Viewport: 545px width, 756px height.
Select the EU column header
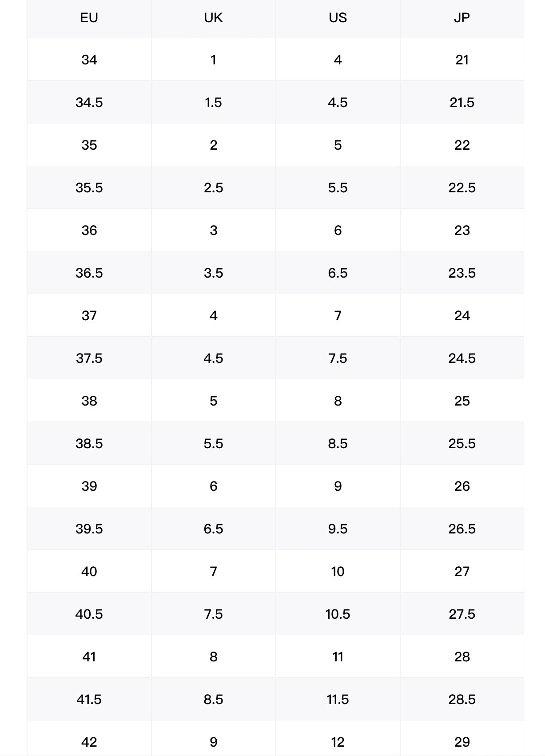89,18
